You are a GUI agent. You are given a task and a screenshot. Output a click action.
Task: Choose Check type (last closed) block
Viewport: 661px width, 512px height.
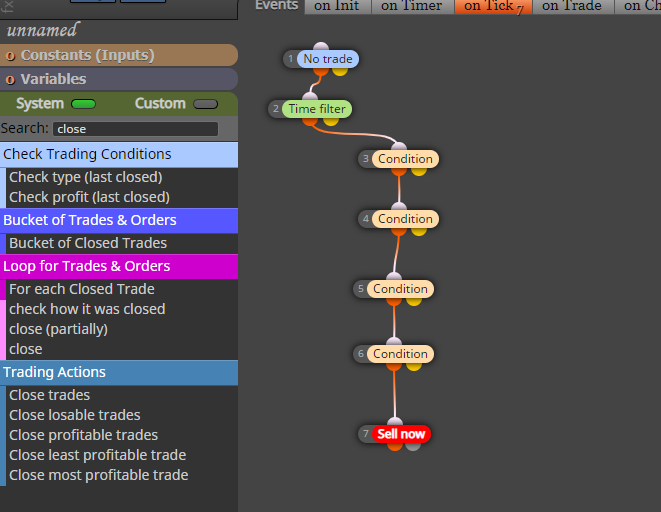(x=86, y=177)
